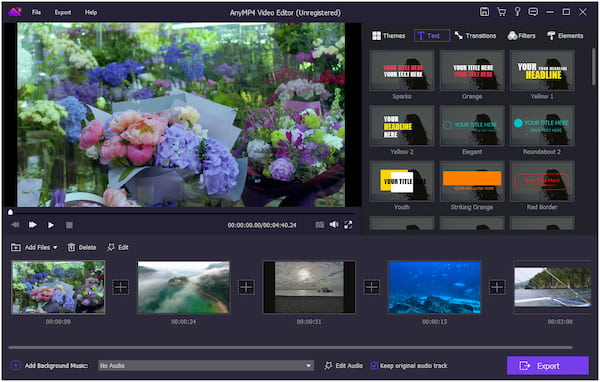Select the Roundabout 2 text style
This screenshot has height=382, width=600.
point(542,126)
